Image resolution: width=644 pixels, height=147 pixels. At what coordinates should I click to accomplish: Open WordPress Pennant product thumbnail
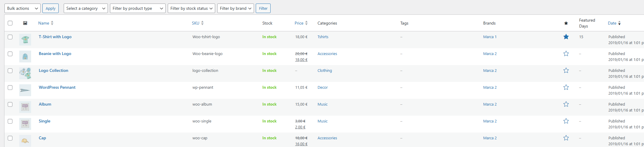coord(25,90)
